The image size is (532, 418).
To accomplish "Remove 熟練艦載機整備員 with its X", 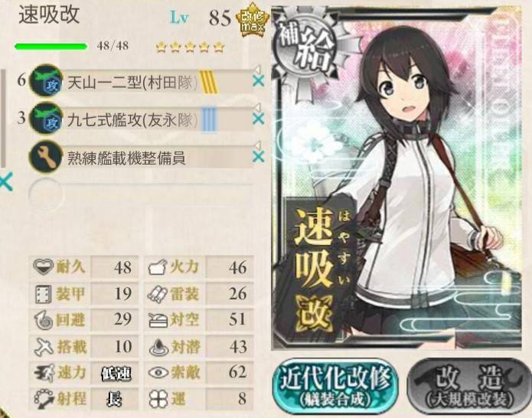I will pyautogui.click(x=259, y=157).
